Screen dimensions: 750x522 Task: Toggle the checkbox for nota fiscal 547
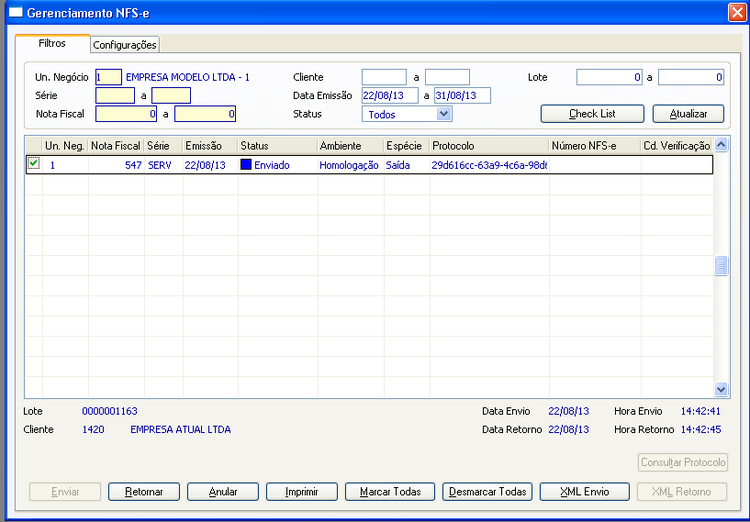point(33,163)
